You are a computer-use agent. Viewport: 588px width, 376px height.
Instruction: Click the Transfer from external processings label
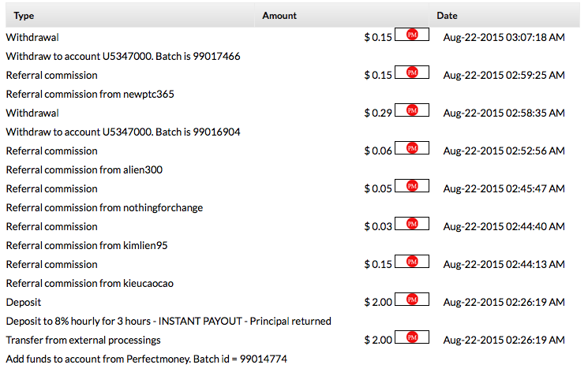point(83,341)
